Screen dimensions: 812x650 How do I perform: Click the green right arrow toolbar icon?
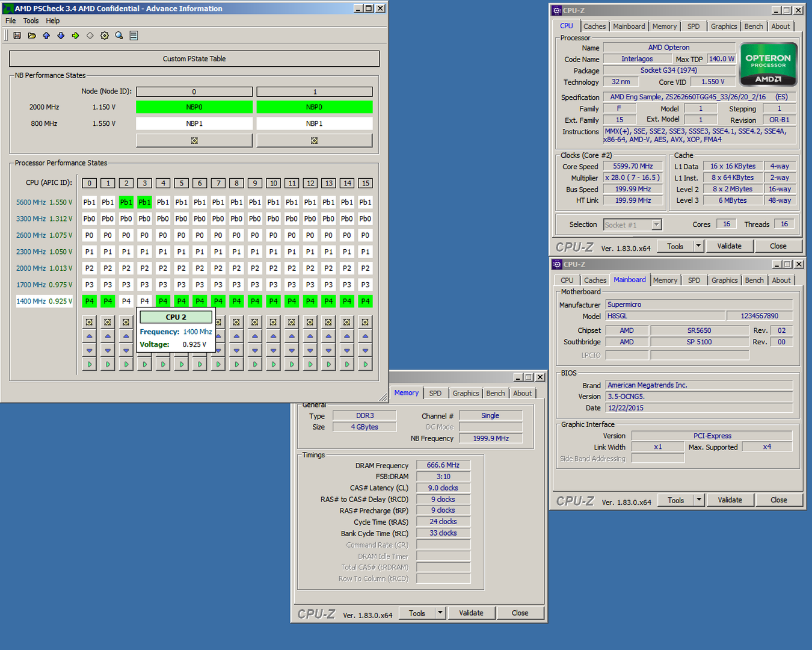point(75,36)
